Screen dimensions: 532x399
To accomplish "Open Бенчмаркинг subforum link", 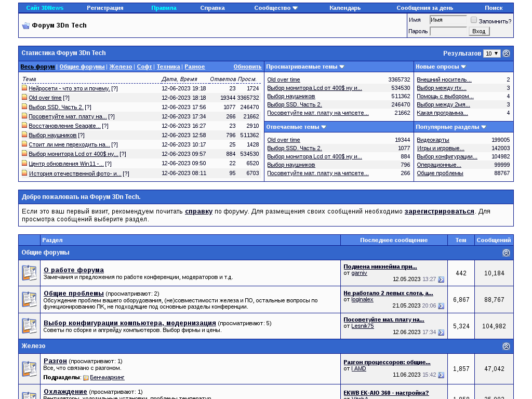I will [107, 377].
